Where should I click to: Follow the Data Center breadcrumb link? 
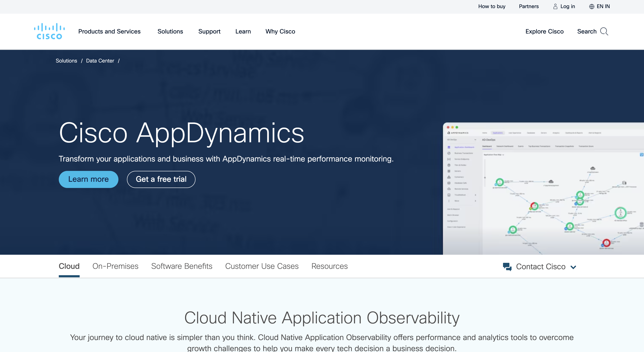(x=100, y=61)
